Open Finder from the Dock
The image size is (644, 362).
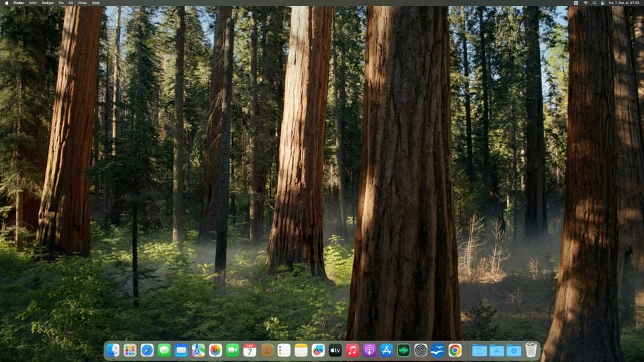(x=113, y=350)
